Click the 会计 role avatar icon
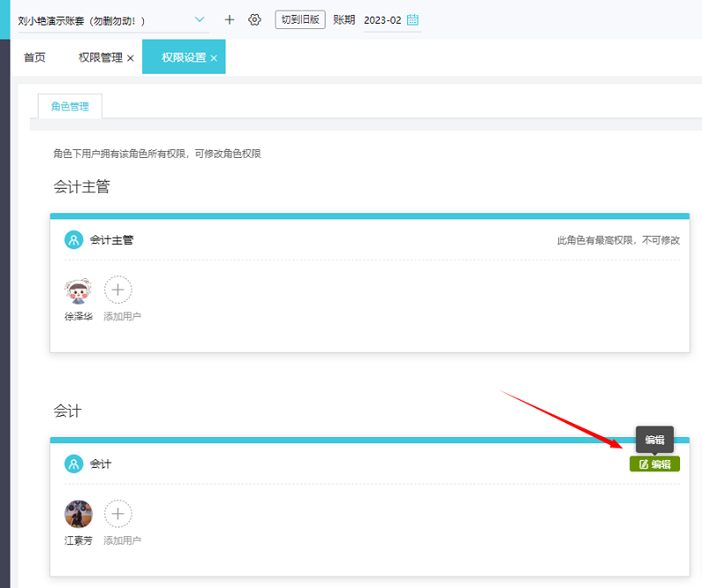 point(74,464)
